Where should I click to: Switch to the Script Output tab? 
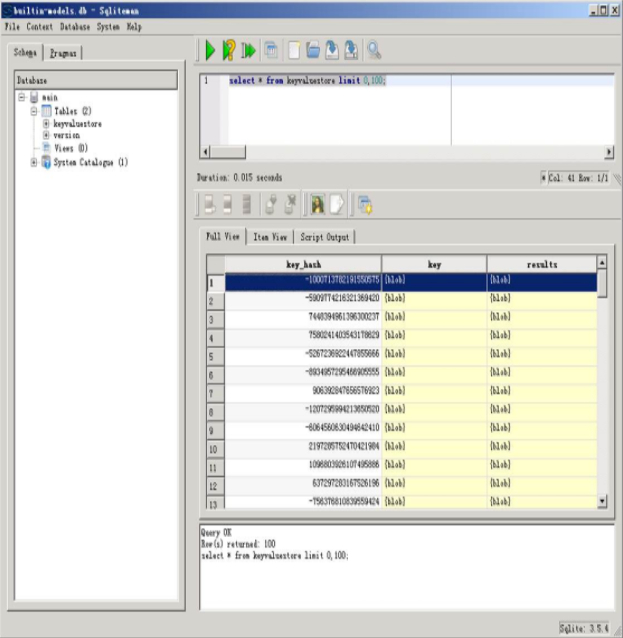tap(324, 237)
